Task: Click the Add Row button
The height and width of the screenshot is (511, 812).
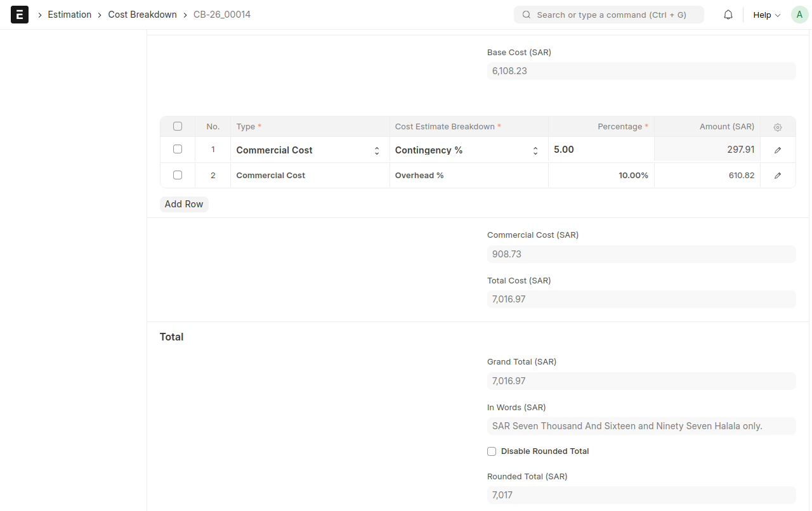Action: (184, 204)
